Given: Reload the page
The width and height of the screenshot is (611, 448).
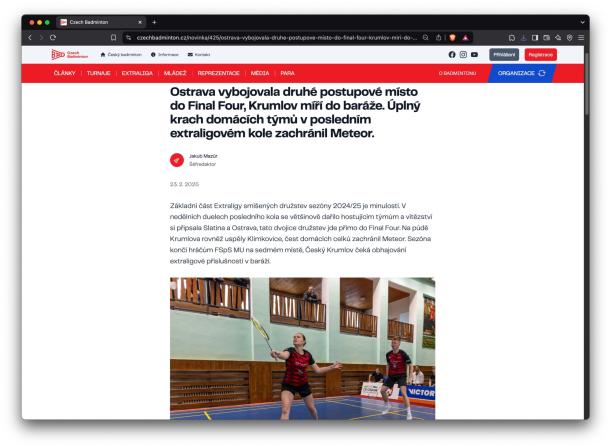Looking at the screenshot, I should click(53, 38).
